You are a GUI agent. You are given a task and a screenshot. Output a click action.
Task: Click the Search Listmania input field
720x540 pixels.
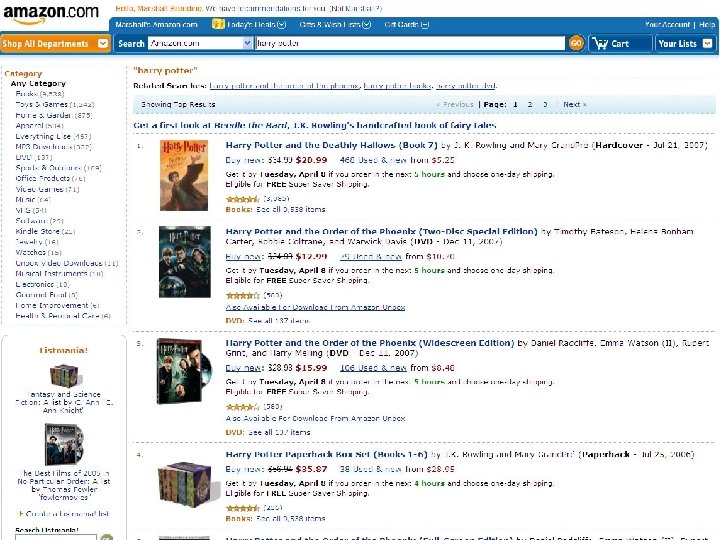(x=56, y=537)
